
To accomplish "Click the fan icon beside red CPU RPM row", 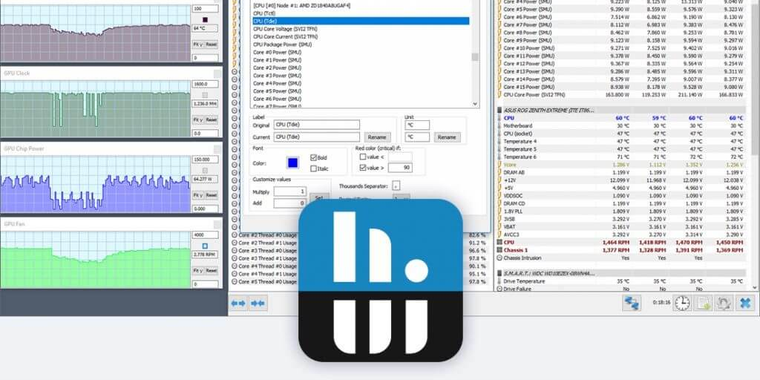I will pyautogui.click(x=500, y=242).
